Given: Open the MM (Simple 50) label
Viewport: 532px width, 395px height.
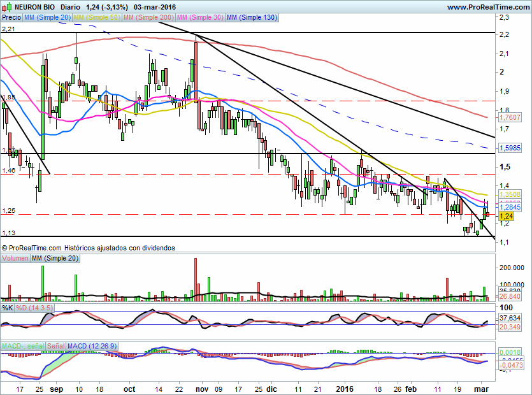Looking at the screenshot, I should click(97, 18).
